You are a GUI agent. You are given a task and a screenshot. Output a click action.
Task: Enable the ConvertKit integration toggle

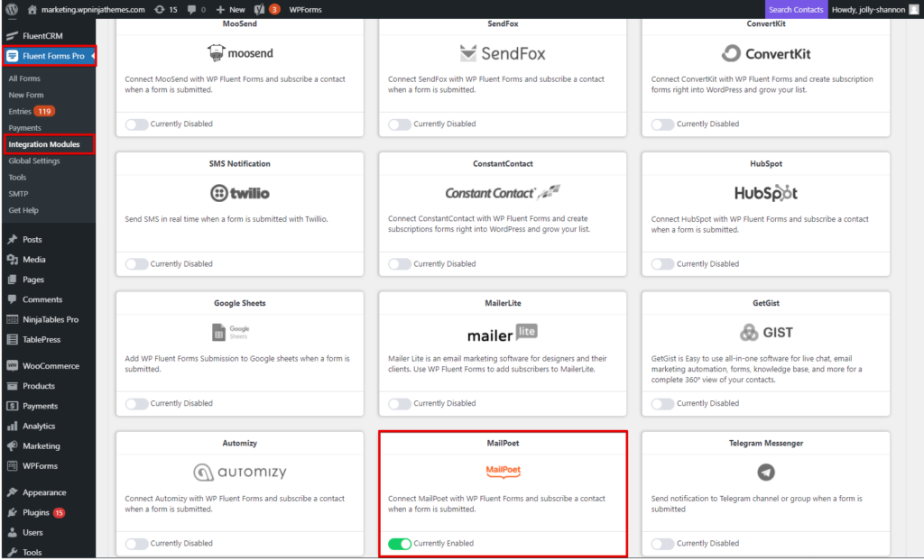[x=662, y=124]
